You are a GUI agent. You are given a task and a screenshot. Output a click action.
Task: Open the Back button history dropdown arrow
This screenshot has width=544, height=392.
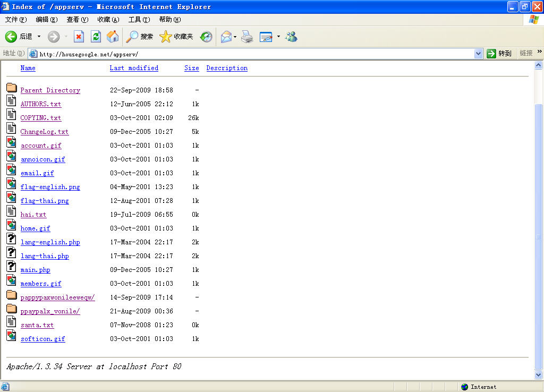[39, 37]
